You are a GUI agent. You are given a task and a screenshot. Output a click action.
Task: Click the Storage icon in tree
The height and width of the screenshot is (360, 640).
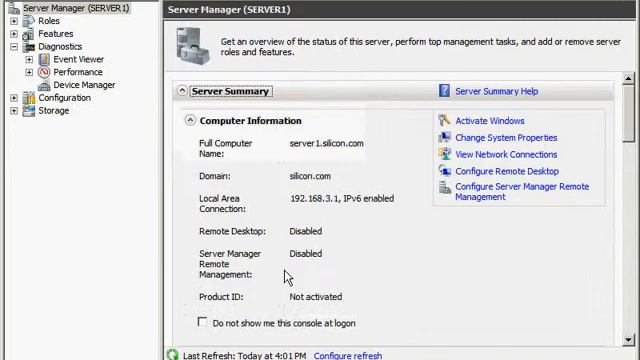pos(29,111)
